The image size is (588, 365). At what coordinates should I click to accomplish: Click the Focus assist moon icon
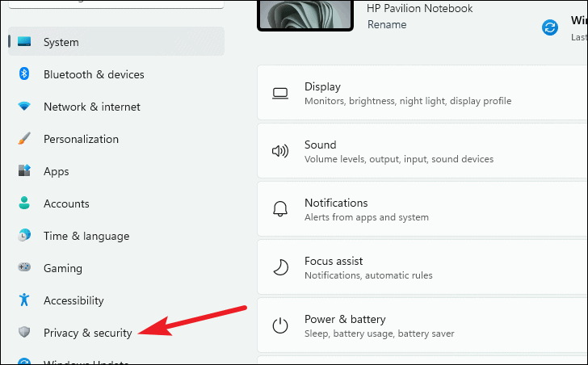[280, 267]
